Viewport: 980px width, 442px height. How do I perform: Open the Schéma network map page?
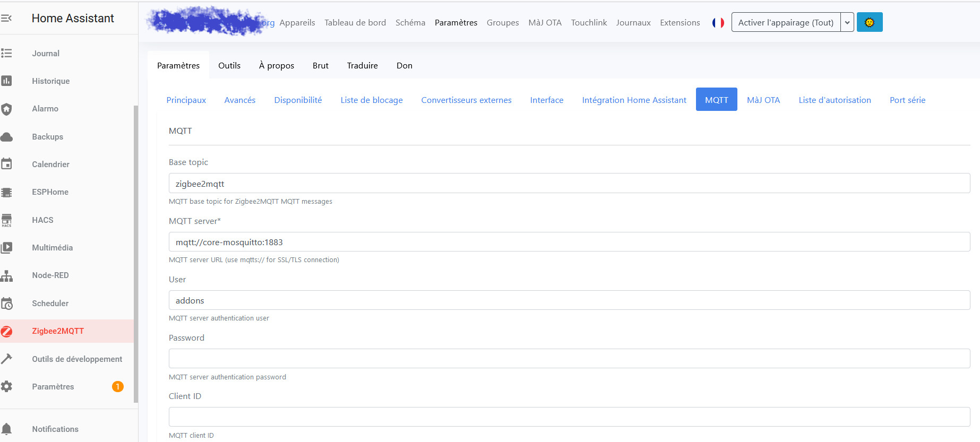(x=410, y=23)
